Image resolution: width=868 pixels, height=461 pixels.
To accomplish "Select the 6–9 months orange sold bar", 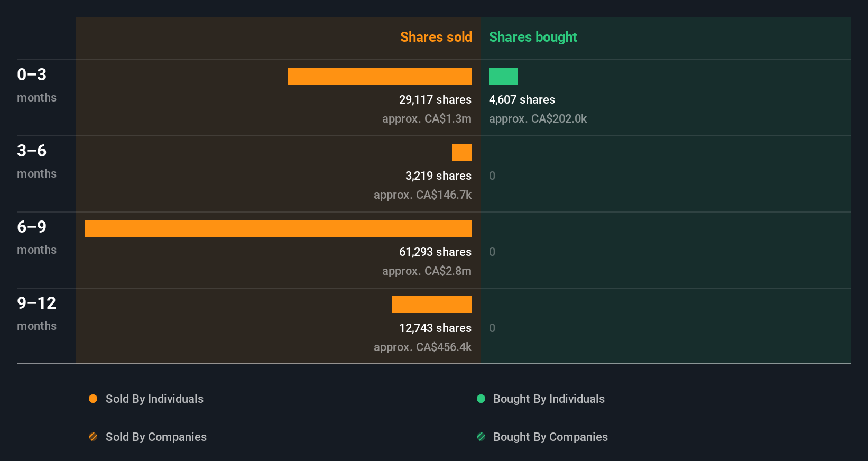I will pos(278,228).
